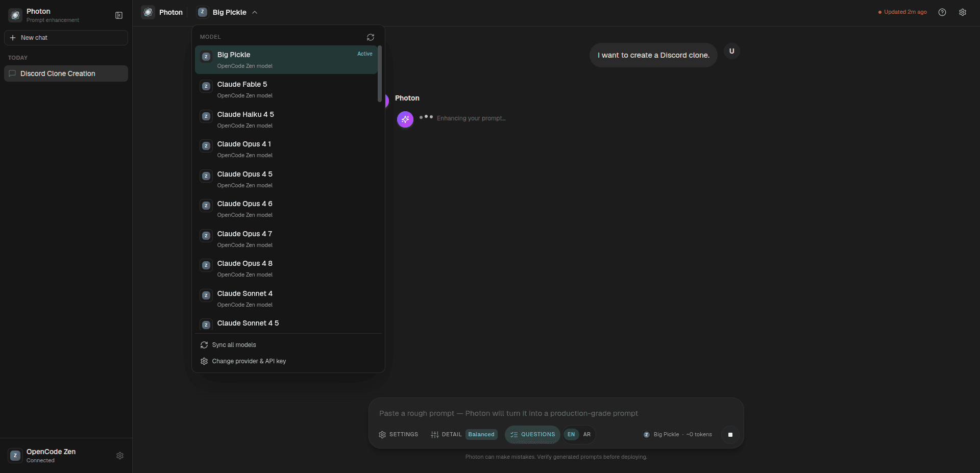
Task: Switch to Claude Sonnet 4 model
Action: 286,298
